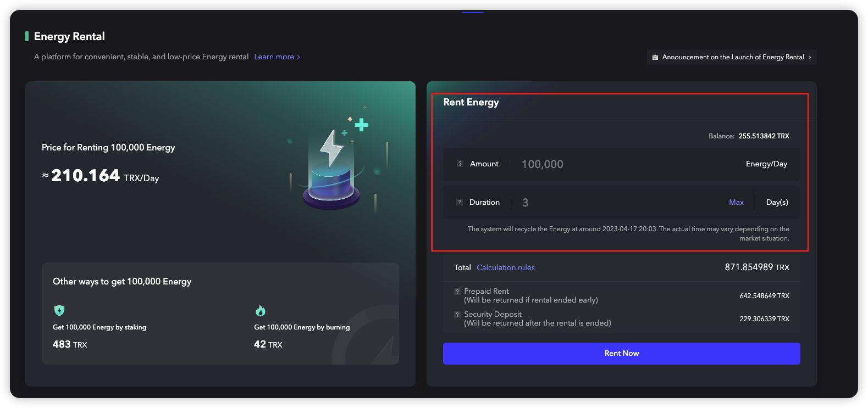Focus the Duration input field
The width and height of the screenshot is (868, 408).
pyautogui.click(x=621, y=203)
